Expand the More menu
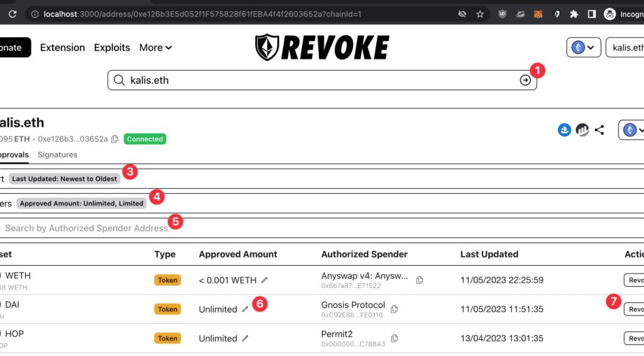The image size is (644, 356). click(x=155, y=48)
